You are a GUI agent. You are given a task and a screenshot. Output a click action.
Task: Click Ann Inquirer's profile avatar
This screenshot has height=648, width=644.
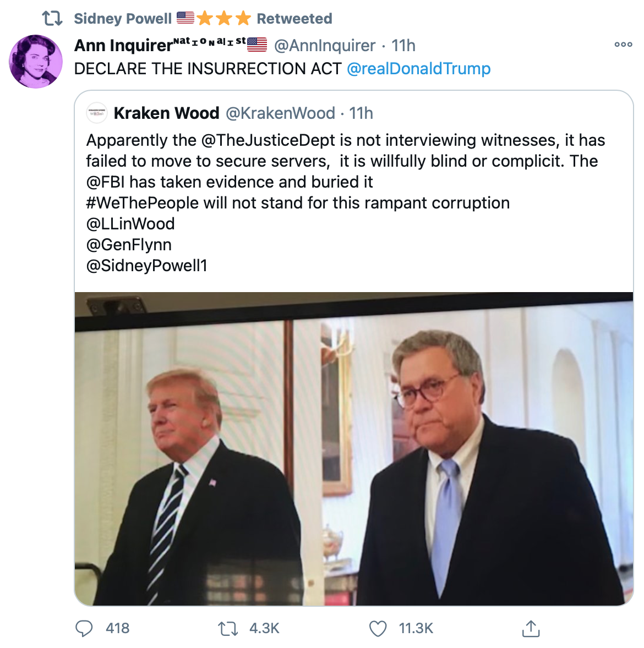pyautogui.click(x=36, y=61)
